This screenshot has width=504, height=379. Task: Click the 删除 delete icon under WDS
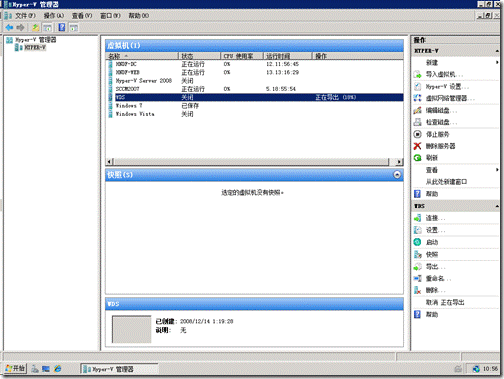(x=417, y=290)
